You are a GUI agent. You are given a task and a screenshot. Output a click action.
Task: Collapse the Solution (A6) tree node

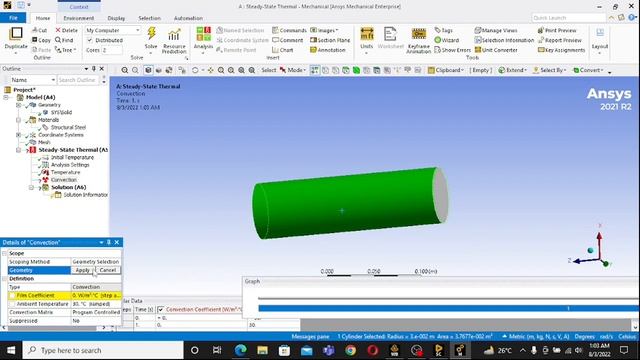click(31, 187)
